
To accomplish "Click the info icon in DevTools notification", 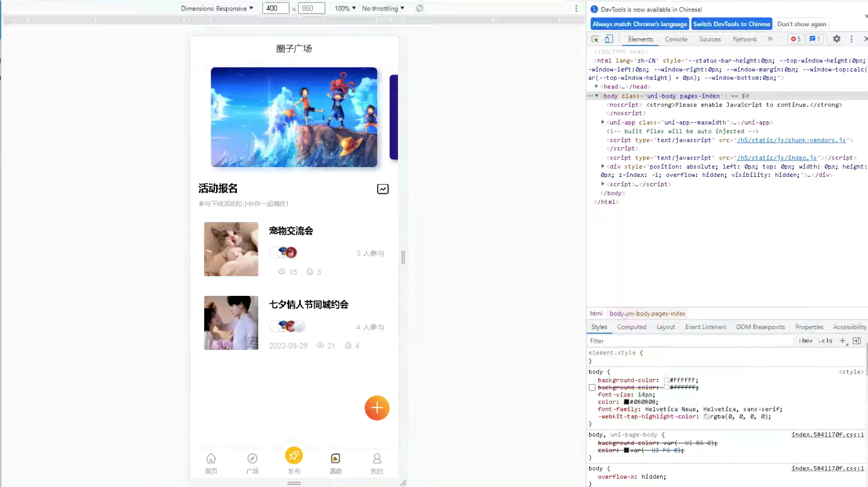I will [594, 9].
